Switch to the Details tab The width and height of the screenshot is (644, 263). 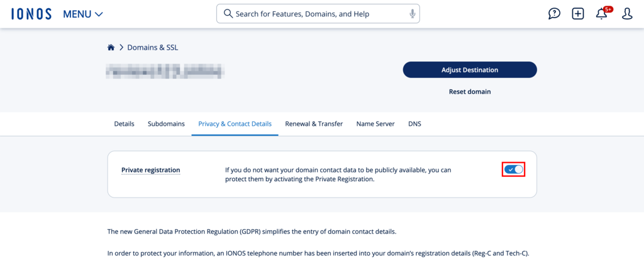(x=124, y=124)
